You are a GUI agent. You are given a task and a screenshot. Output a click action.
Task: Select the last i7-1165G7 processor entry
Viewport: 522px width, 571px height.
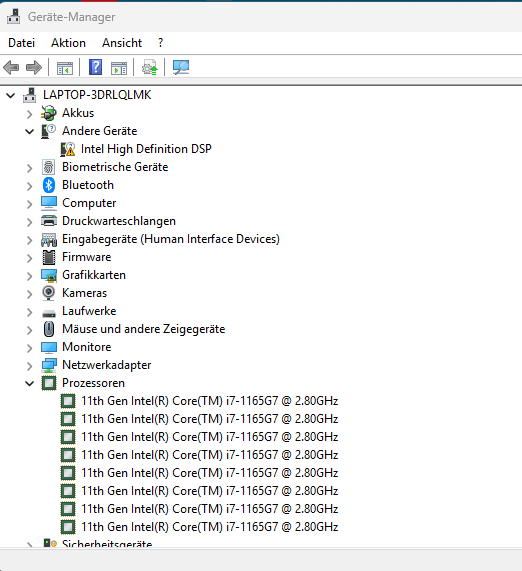(x=209, y=527)
